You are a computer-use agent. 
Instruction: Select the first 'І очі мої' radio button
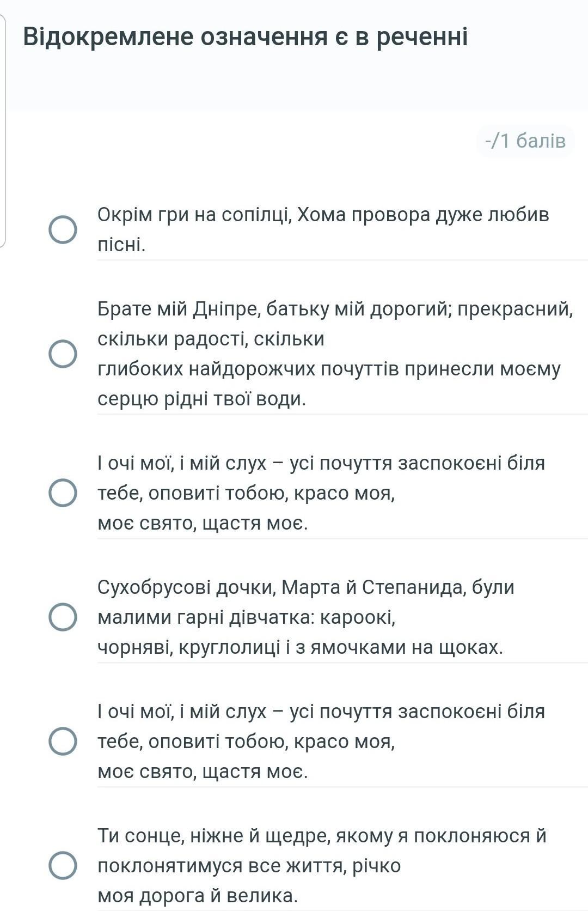[x=63, y=493]
